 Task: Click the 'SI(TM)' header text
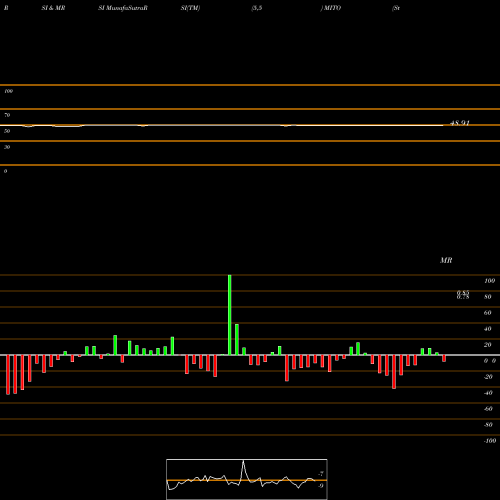click(x=190, y=8)
